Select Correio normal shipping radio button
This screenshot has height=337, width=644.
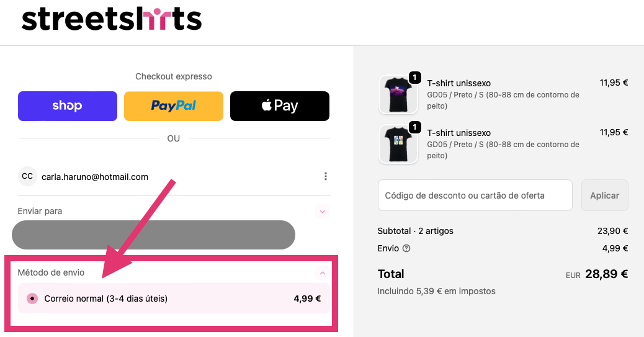pyautogui.click(x=32, y=299)
